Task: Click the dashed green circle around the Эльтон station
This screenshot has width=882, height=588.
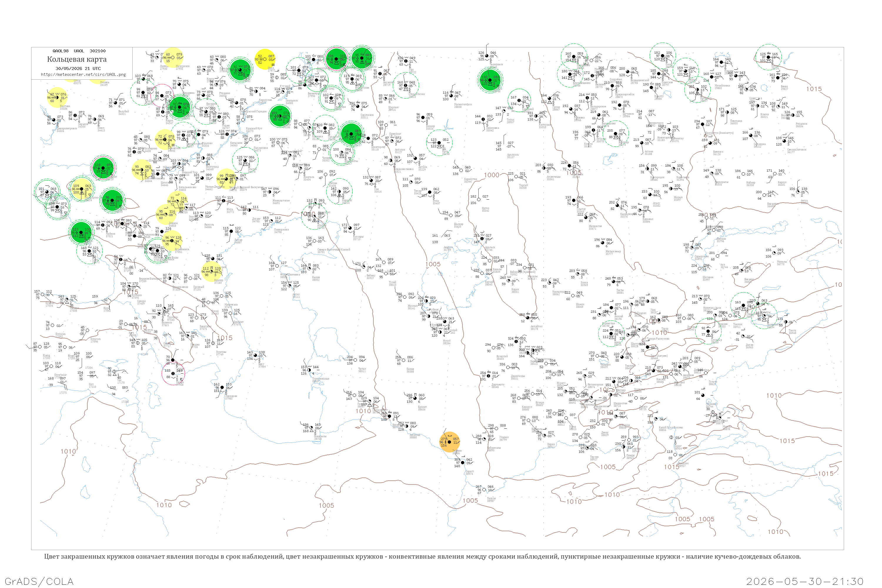Action: [245, 160]
